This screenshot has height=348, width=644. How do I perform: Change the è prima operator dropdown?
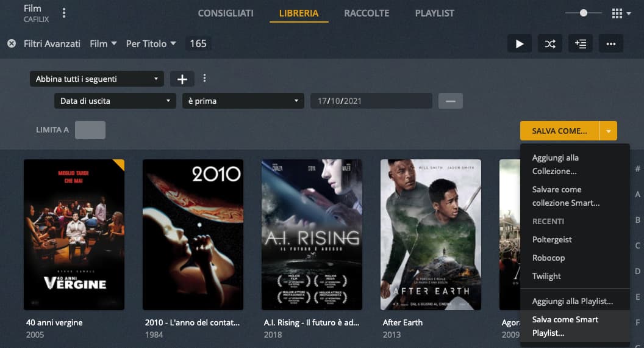[x=243, y=101]
